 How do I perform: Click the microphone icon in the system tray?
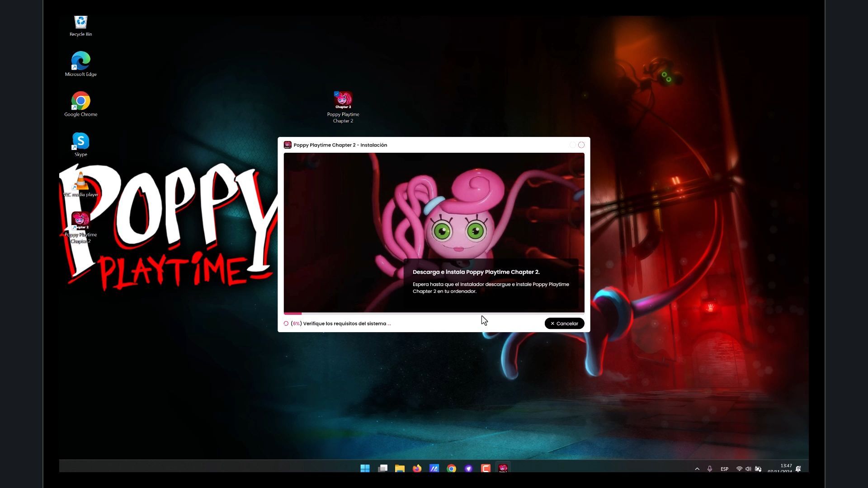(x=710, y=469)
